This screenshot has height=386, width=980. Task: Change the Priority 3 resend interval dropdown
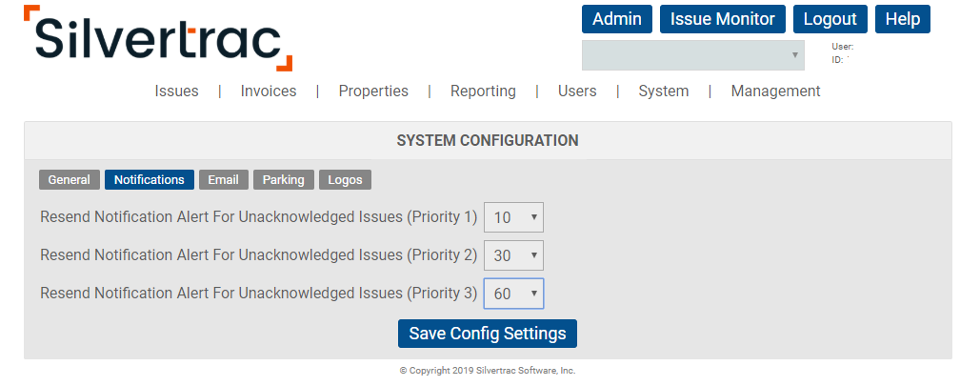(x=513, y=294)
